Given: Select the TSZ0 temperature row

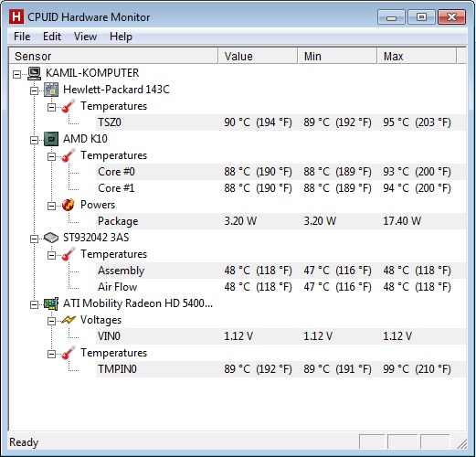Looking at the screenshot, I should [x=280, y=122].
